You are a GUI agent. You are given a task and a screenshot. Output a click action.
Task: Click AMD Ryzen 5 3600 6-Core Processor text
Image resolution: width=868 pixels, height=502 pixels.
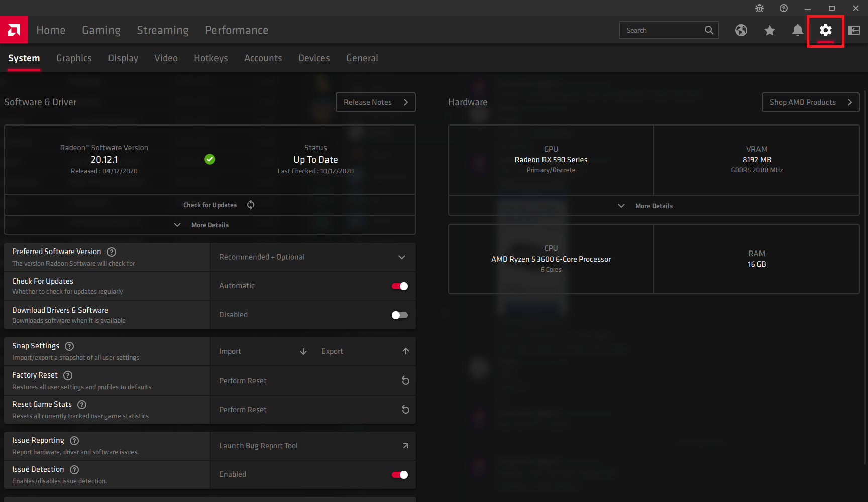click(551, 259)
